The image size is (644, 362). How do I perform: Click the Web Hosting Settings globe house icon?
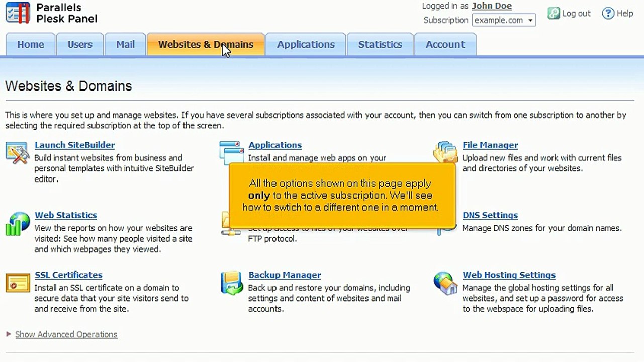click(446, 283)
